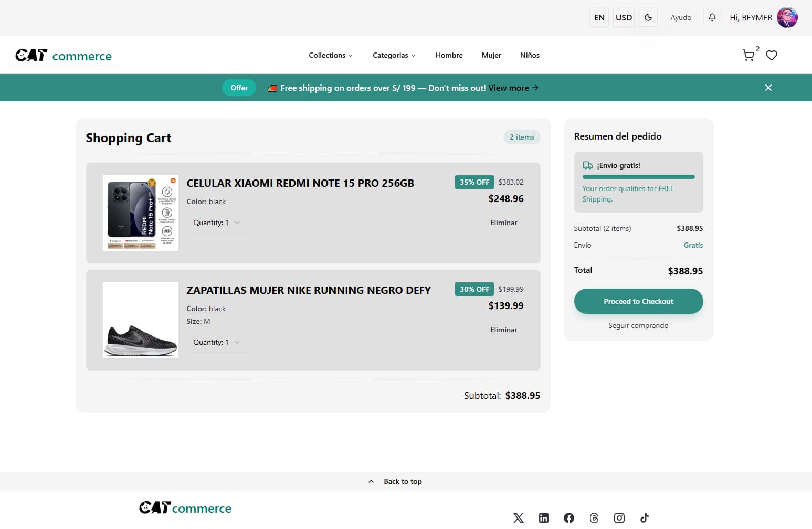Click Proceed to Checkout button
The image size is (812, 529).
click(x=639, y=301)
